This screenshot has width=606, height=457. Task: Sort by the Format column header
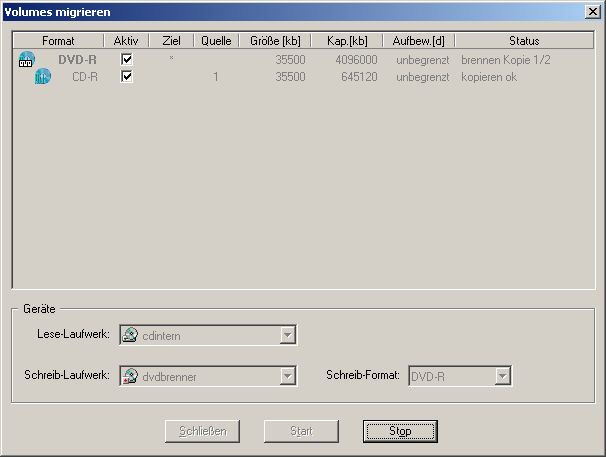tap(58, 41)
